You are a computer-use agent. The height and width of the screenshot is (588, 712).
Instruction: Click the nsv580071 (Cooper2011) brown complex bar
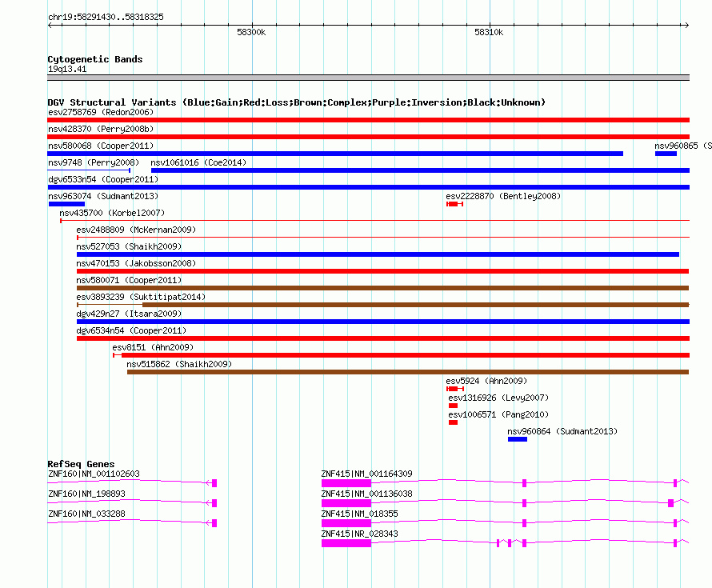(382, 288)
